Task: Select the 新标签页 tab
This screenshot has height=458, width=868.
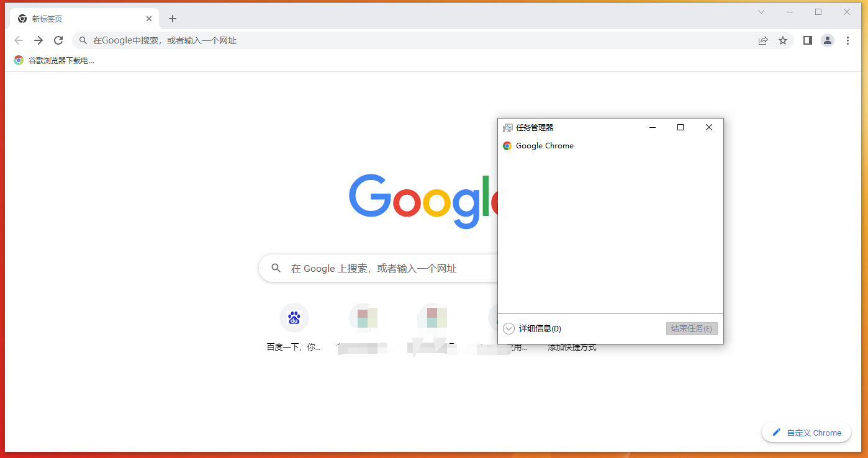Action: 85,19
